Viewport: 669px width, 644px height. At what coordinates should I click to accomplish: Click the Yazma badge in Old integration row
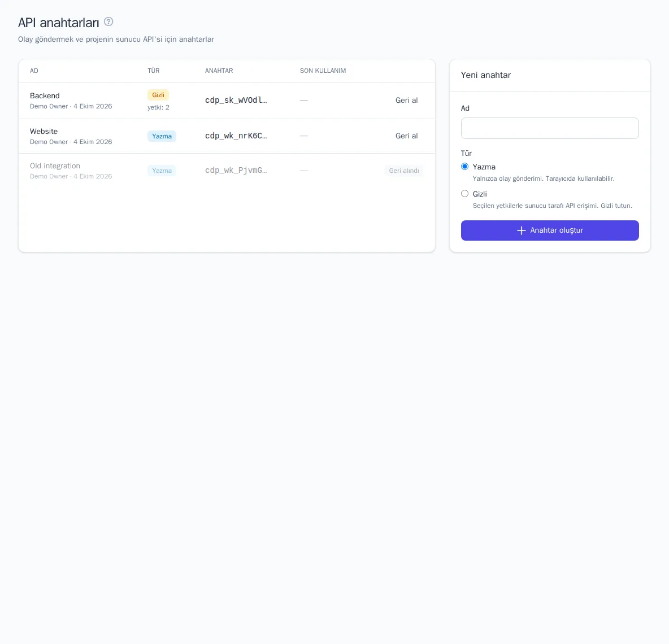[x=162, y=171]
